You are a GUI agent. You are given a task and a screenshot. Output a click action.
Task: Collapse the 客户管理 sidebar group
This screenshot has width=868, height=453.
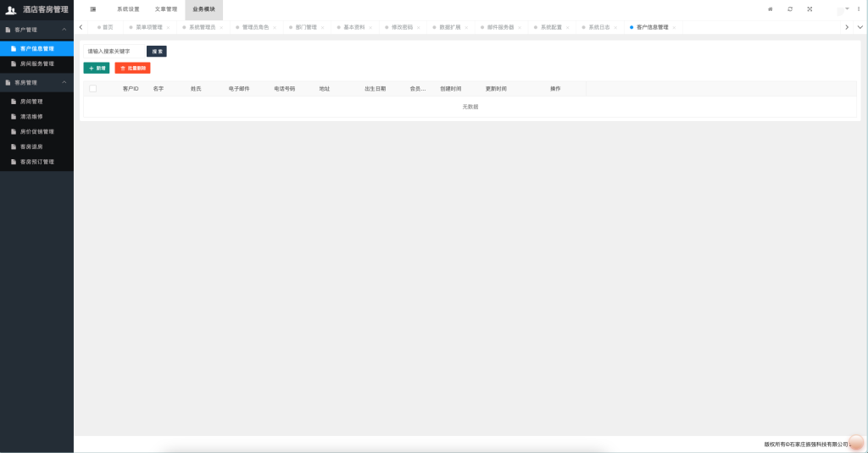coord(64,30)
